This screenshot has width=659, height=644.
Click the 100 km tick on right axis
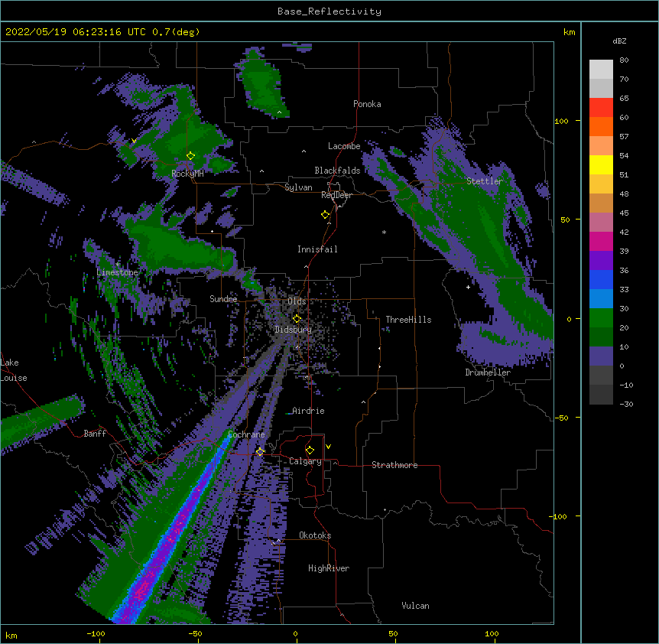(561, 121)
